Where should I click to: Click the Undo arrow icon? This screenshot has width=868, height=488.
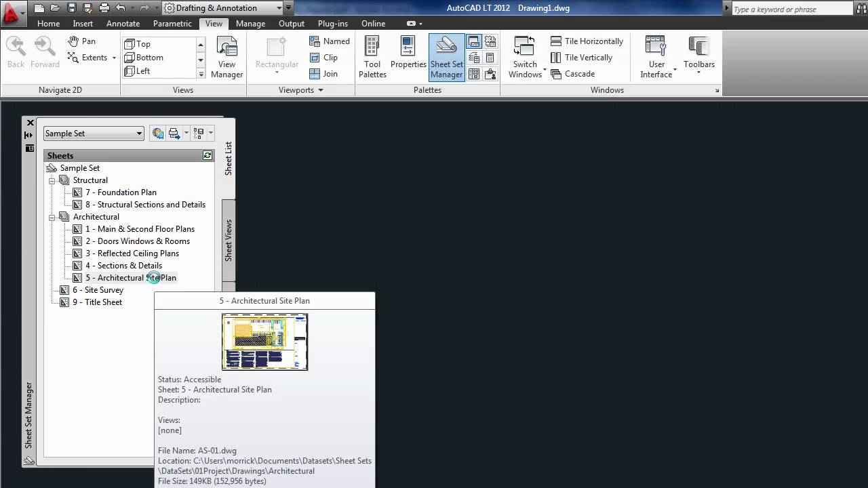tap(121, 8)
